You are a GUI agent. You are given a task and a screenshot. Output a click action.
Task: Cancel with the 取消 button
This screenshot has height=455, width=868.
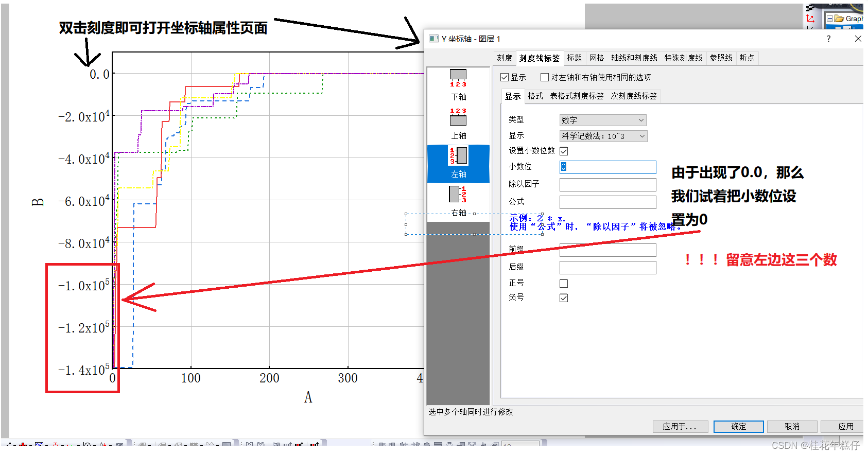tap(792, 427)
